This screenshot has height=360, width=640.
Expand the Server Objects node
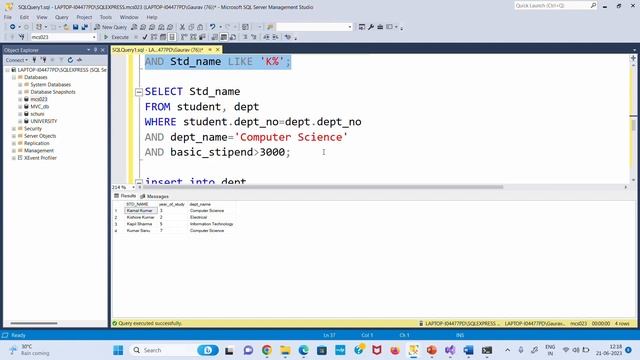point(13,136)
